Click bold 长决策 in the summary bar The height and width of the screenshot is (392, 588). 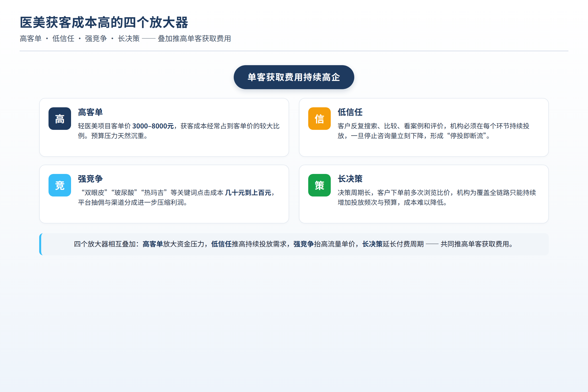click(372, 244)
